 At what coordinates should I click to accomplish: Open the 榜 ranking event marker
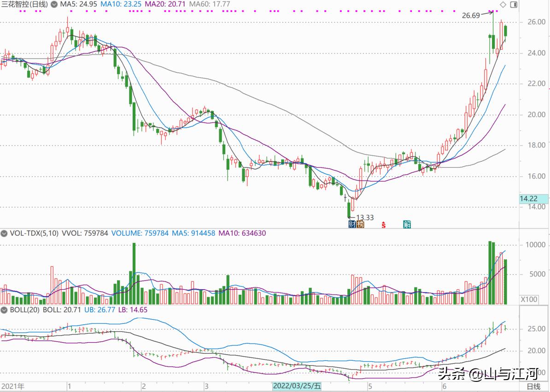tap(360, 224)
